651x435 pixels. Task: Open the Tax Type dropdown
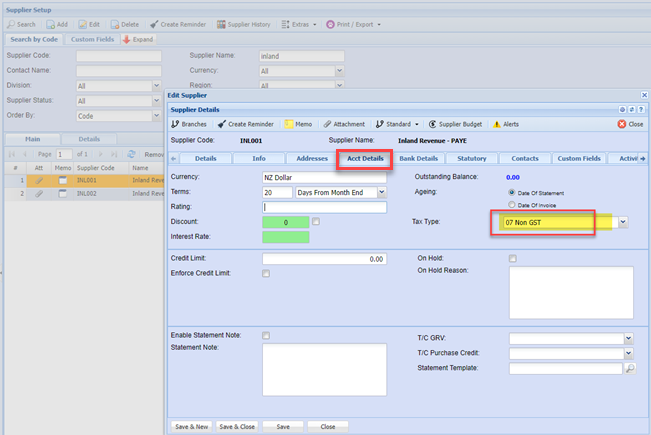pos(624,221)
